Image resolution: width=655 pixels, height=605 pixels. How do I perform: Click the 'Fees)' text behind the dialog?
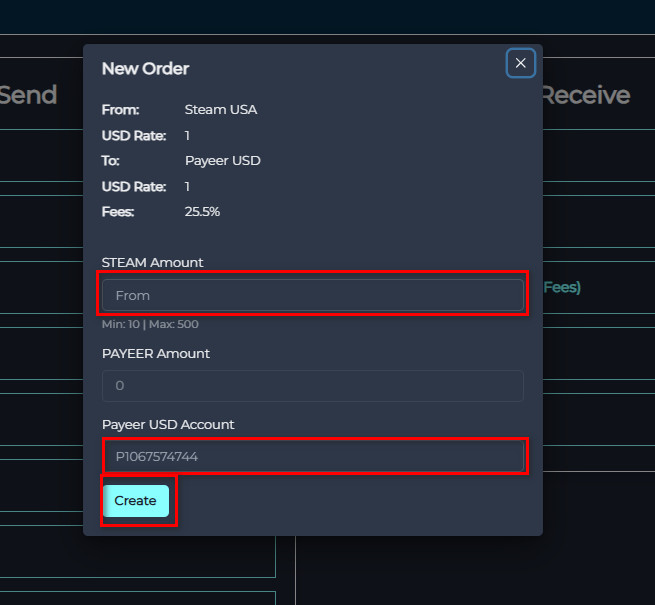[x=562, y=287]
